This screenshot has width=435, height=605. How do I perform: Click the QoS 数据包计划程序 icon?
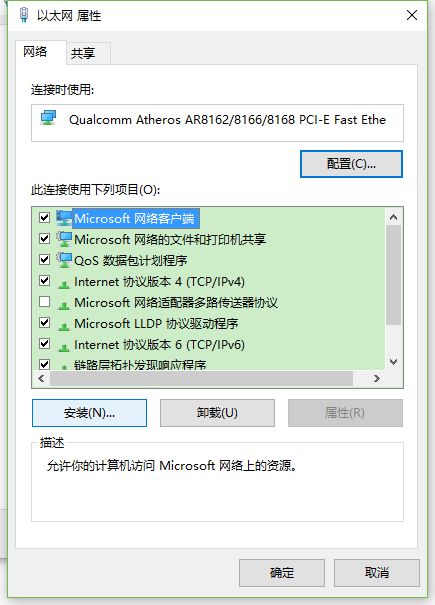point(64,260)
